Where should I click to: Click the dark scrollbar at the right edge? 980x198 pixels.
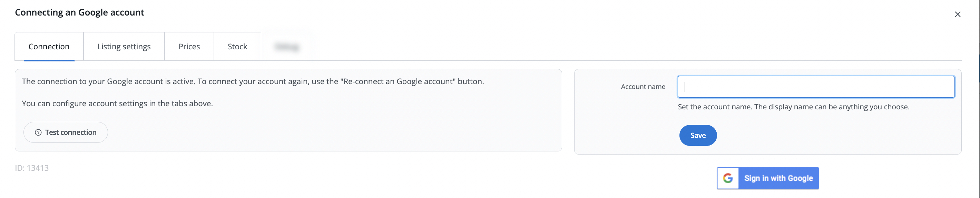pos(979,65)
